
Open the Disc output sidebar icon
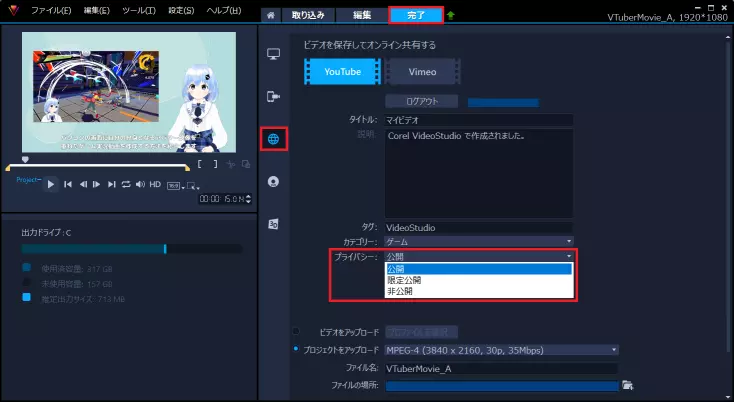273,182
